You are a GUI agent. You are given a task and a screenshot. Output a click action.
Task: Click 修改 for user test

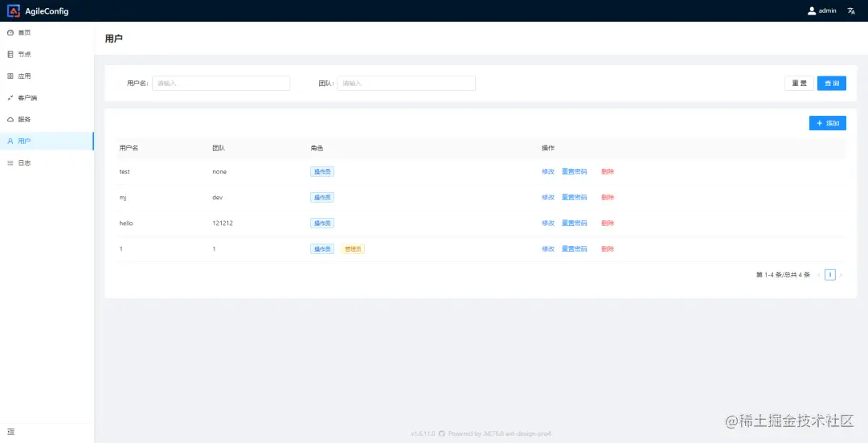548,172
